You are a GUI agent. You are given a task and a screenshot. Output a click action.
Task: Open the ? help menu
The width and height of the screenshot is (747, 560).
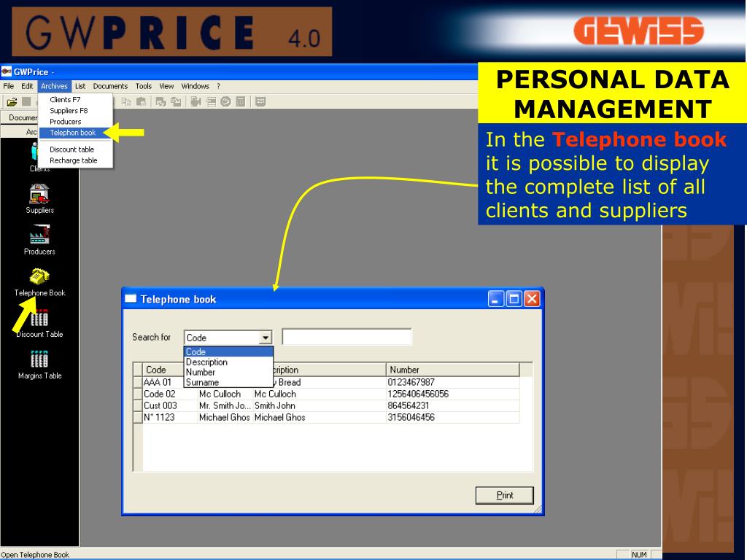point(219,86)
